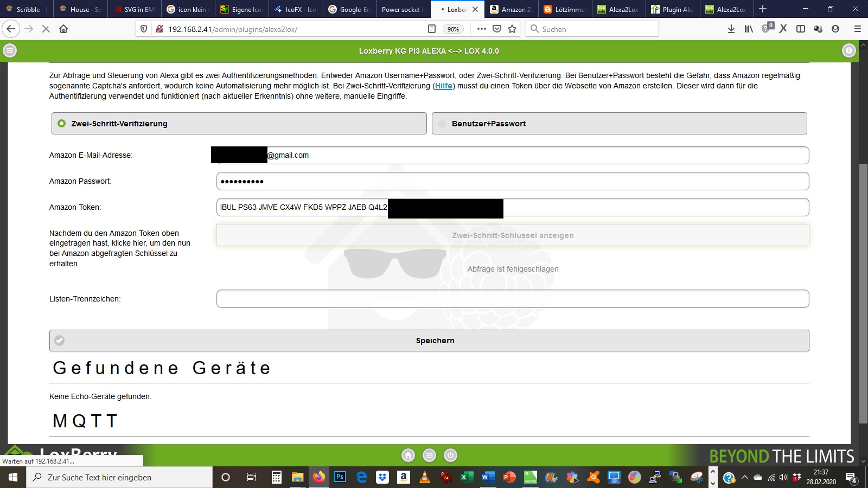
Task: Go to LoxBerry home via the footer icon
Action: tap(408, 455)
